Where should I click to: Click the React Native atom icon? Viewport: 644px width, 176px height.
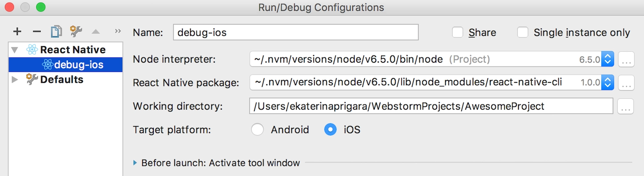[32, 49]
